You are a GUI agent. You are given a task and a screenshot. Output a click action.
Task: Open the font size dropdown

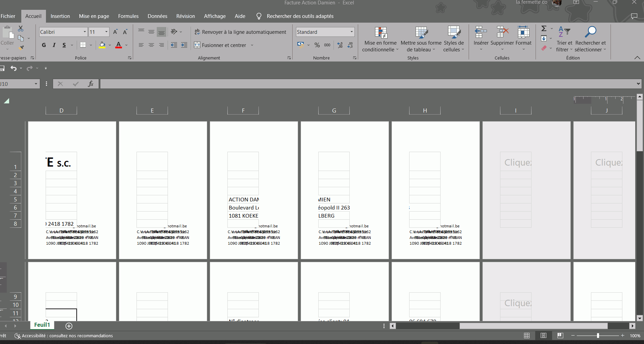pos(106,32)
